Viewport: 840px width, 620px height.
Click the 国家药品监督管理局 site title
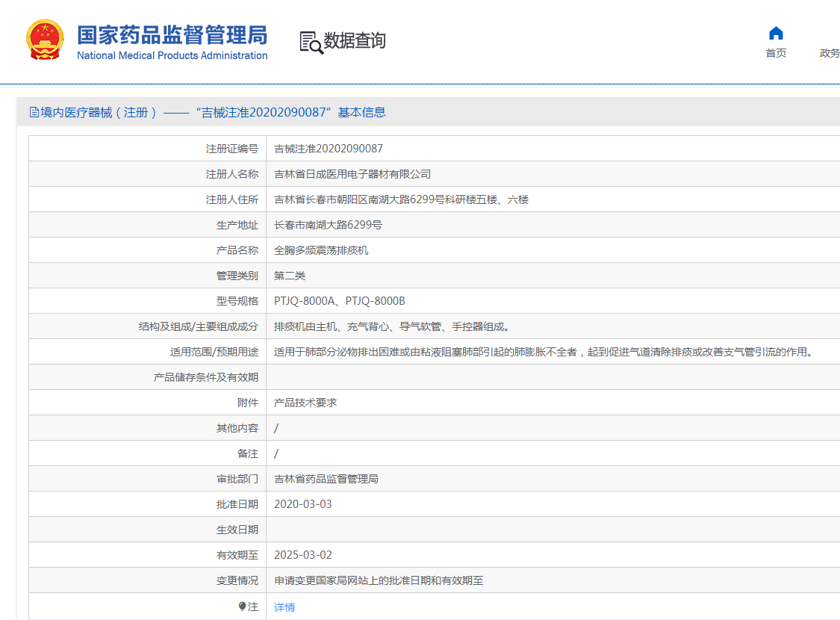pyautogui.click(x=172, y=35)
